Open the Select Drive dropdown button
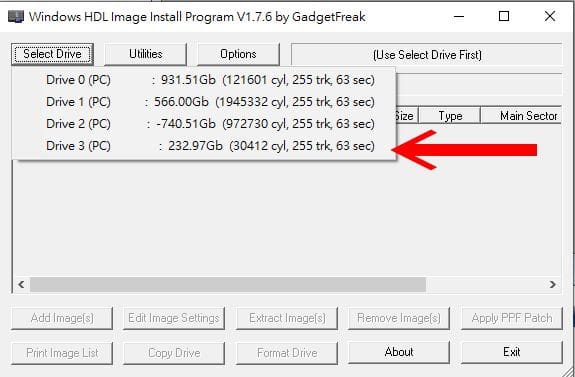575x377 pixels. (52, 54)
